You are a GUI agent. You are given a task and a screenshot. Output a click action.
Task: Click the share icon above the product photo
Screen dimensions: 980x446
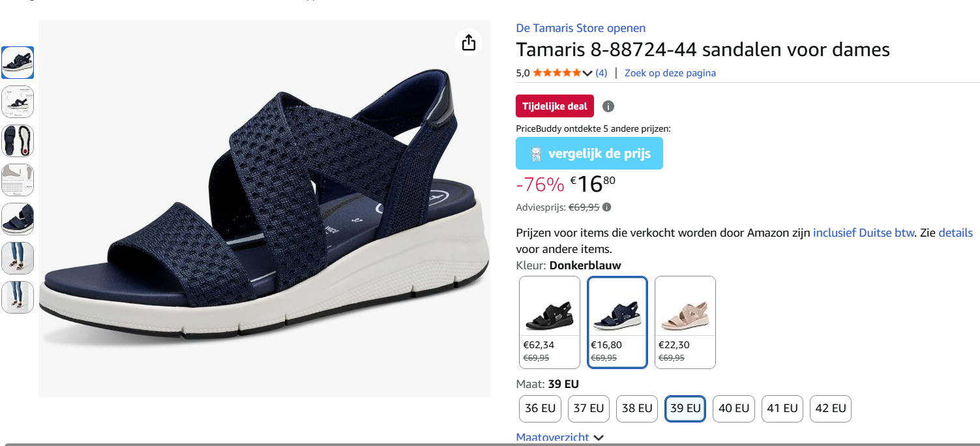click(468, 41)
